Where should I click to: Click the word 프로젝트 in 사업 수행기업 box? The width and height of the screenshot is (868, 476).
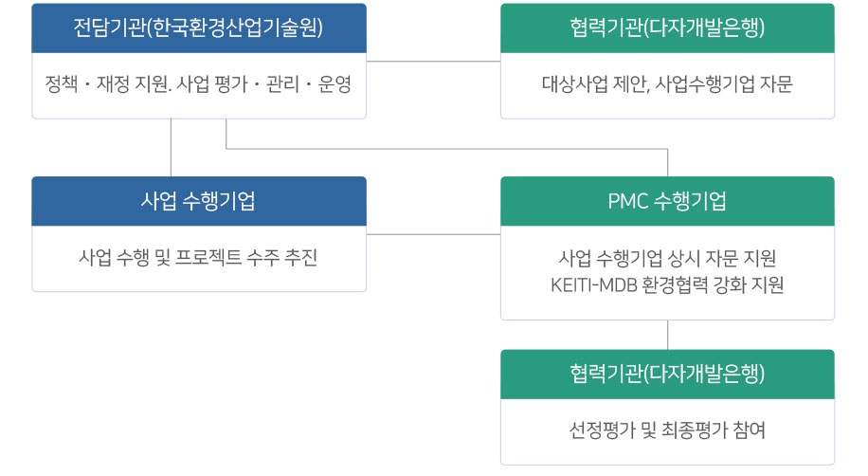[x=208, y=257]
